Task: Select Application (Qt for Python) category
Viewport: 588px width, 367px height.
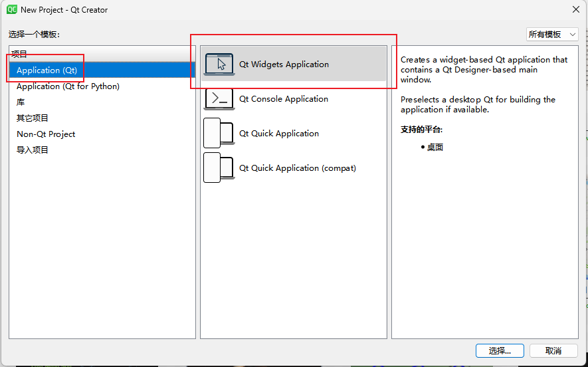Action: pyautogui.click(x=102, y=86)
